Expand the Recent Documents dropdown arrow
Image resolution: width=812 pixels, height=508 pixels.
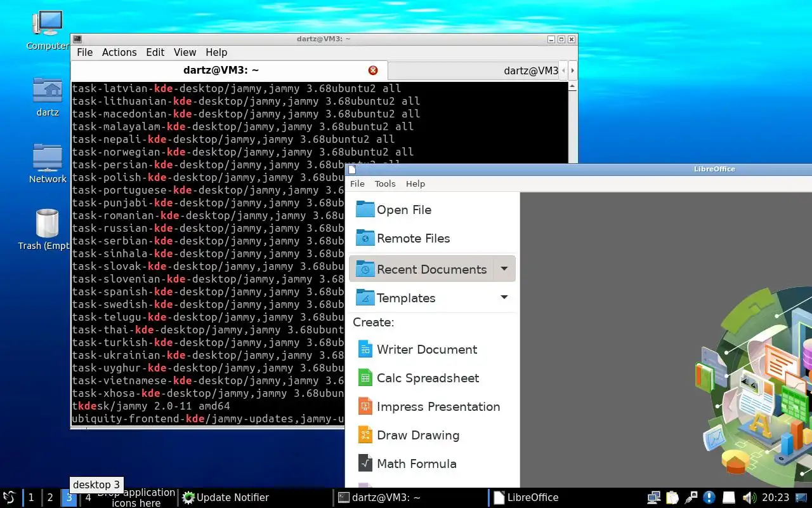tap(504, 269)
